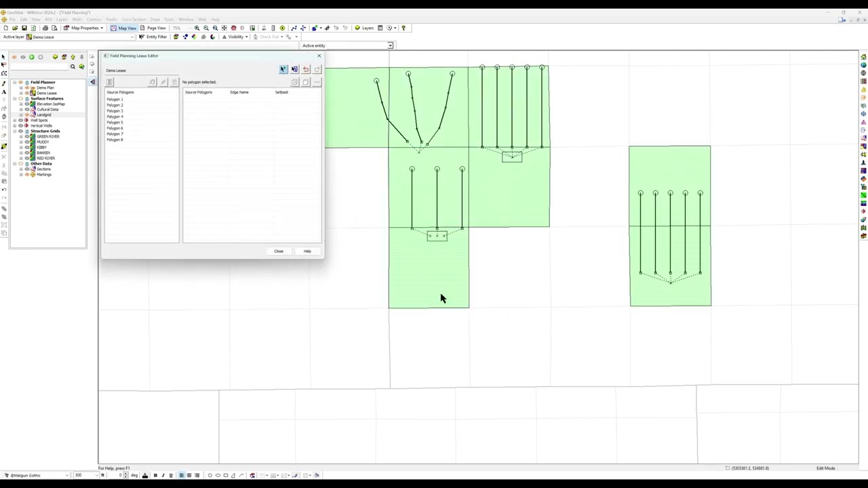Select the rectangle shape tool in bottom toolbar
868x488 pixels.
coord(226,475)
